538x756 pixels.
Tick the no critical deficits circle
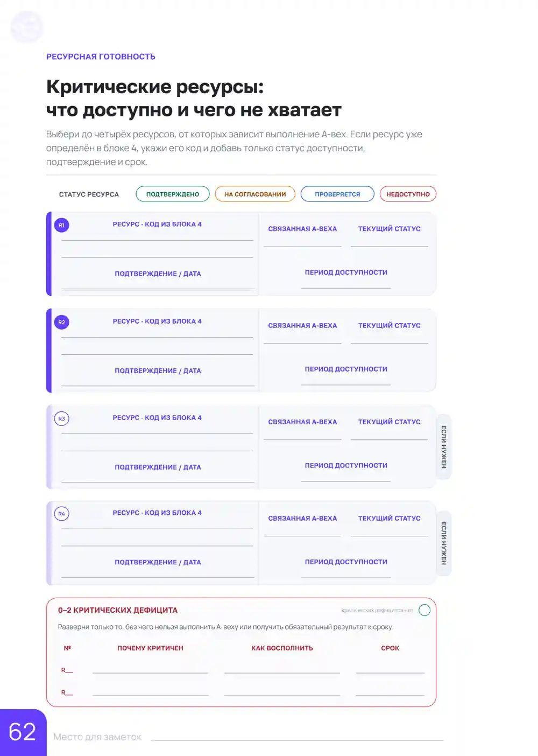click(x=424, y=610)
